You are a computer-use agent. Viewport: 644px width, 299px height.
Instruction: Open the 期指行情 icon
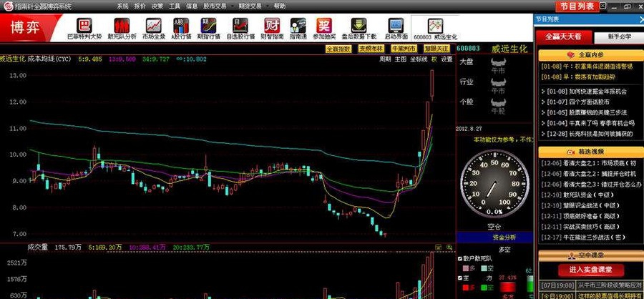(208, 26)
